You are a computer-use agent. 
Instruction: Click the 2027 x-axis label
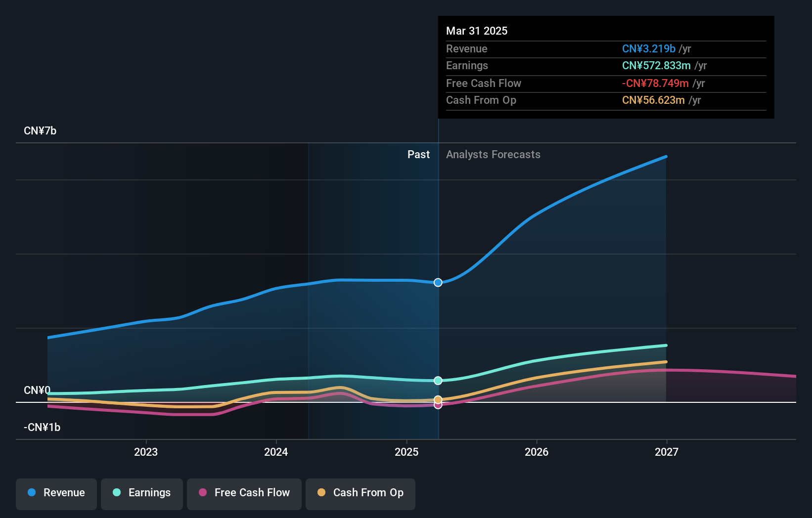point(667,452)
